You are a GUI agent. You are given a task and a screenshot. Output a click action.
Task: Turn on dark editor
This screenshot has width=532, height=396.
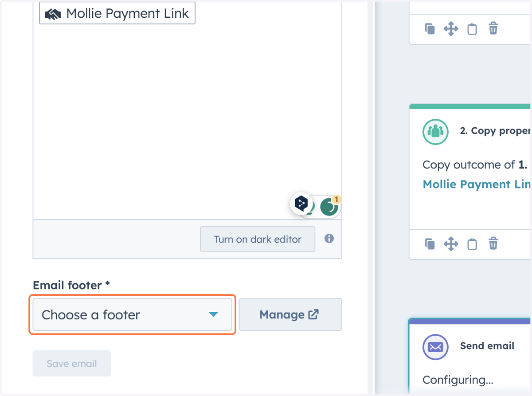tap(258, 239)
